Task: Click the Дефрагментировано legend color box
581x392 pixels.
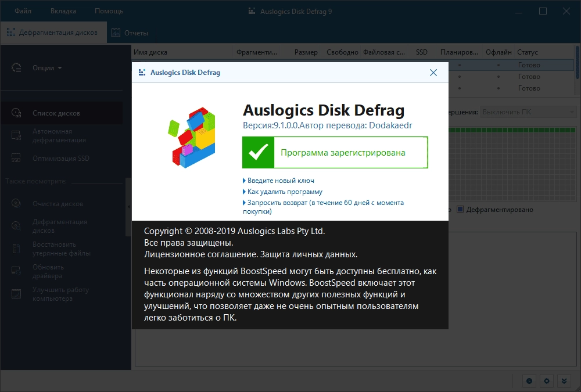Action: (x=460, y=209)
